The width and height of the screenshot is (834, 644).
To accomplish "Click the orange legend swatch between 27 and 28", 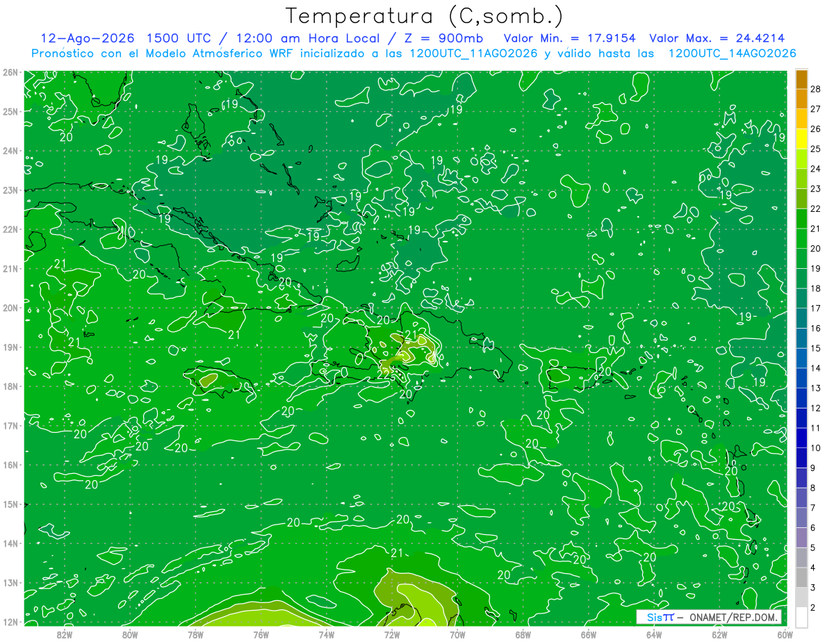I will (x=801, y=99).
